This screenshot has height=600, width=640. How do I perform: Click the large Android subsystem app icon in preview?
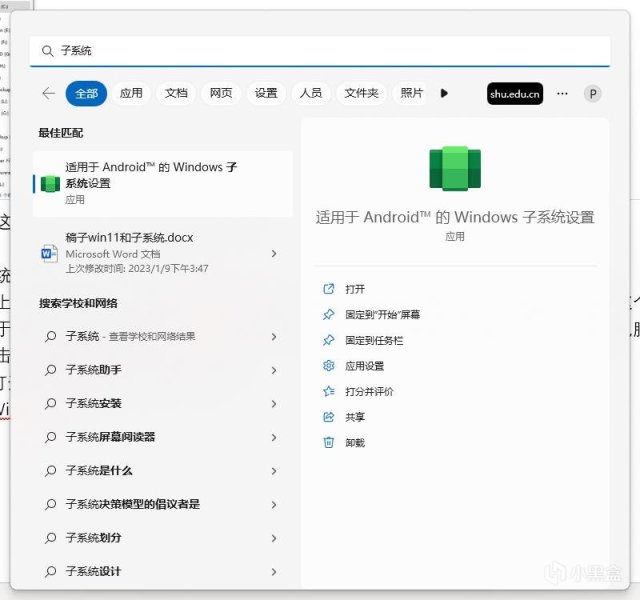coord(455,168)
